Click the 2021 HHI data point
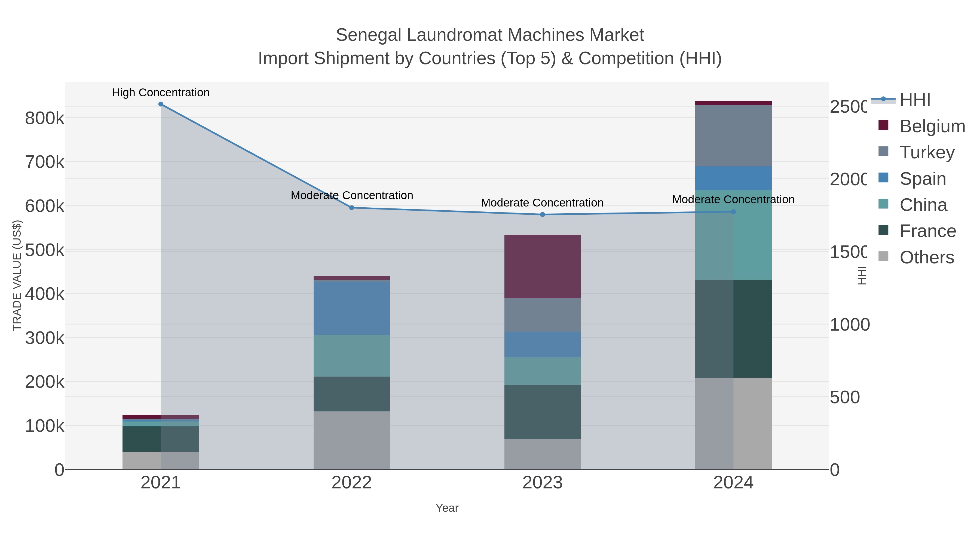The height and width of the screenshot is (551, 980). point(161,104)
